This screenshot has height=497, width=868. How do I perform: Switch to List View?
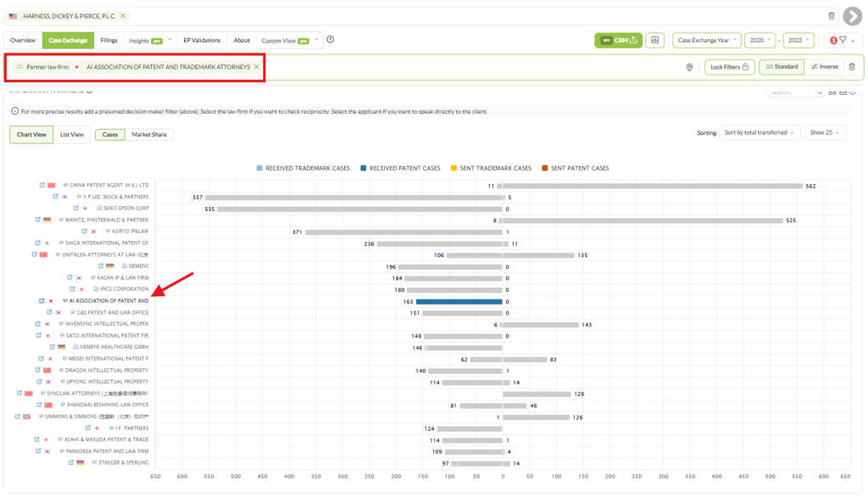point(72,135)
